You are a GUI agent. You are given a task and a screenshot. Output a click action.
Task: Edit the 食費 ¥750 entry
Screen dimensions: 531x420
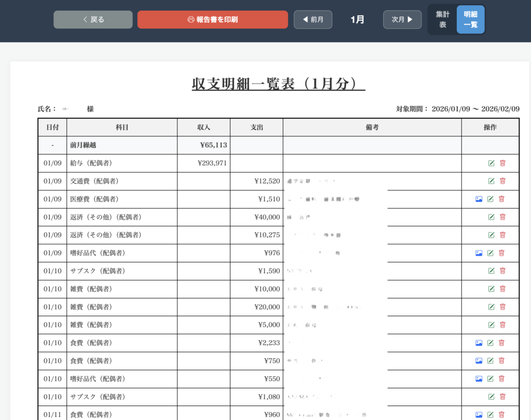pos(490,361)
